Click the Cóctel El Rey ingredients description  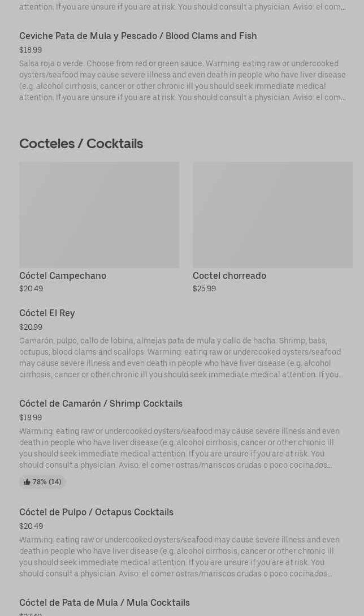[x=181, y=357]
